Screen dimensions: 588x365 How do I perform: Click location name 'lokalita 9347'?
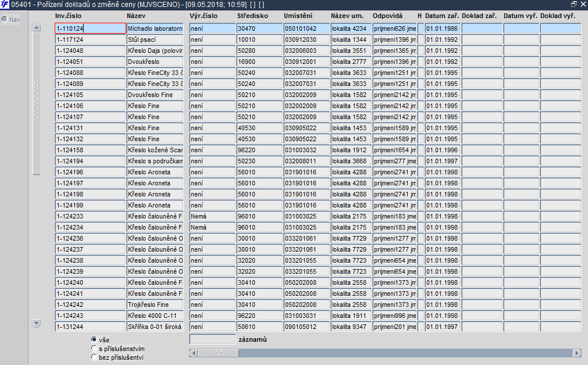tap(351, 327)
